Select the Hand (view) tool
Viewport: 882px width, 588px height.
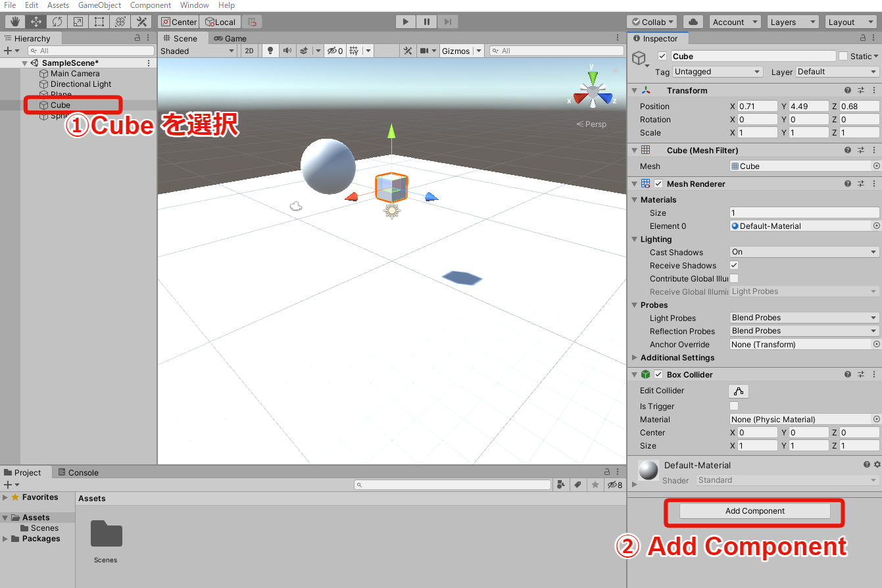(14, 21)
